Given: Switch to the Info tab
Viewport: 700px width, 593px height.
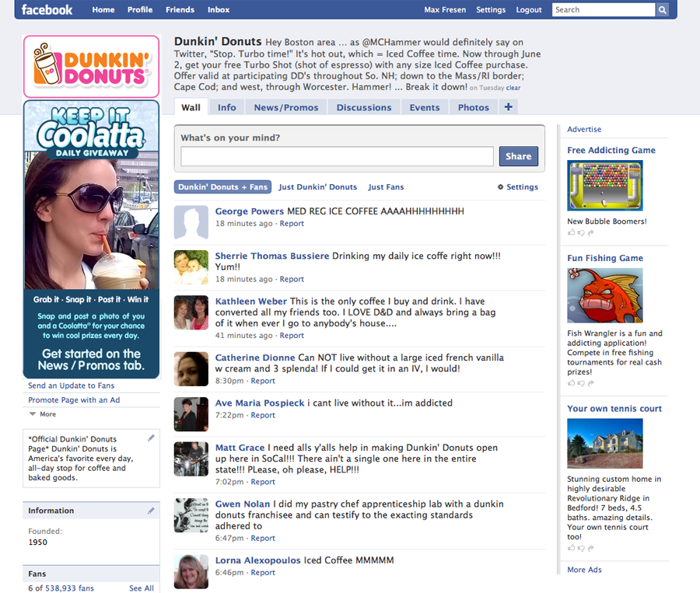Looking at the screenshot, I should point(227,107).
